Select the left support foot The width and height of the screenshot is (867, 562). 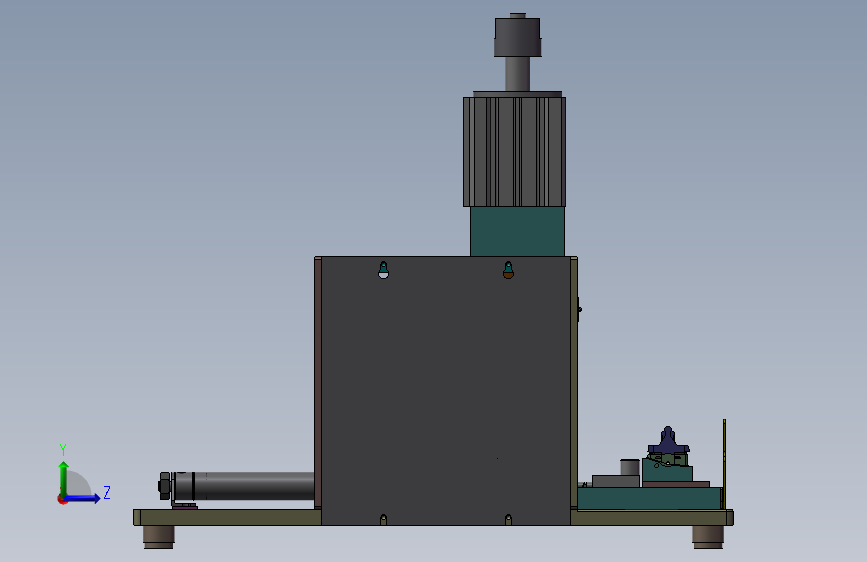[x=159, y=537]
